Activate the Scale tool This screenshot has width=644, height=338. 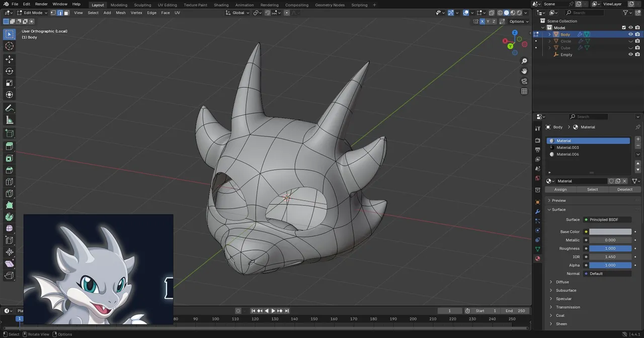(9, 83)
